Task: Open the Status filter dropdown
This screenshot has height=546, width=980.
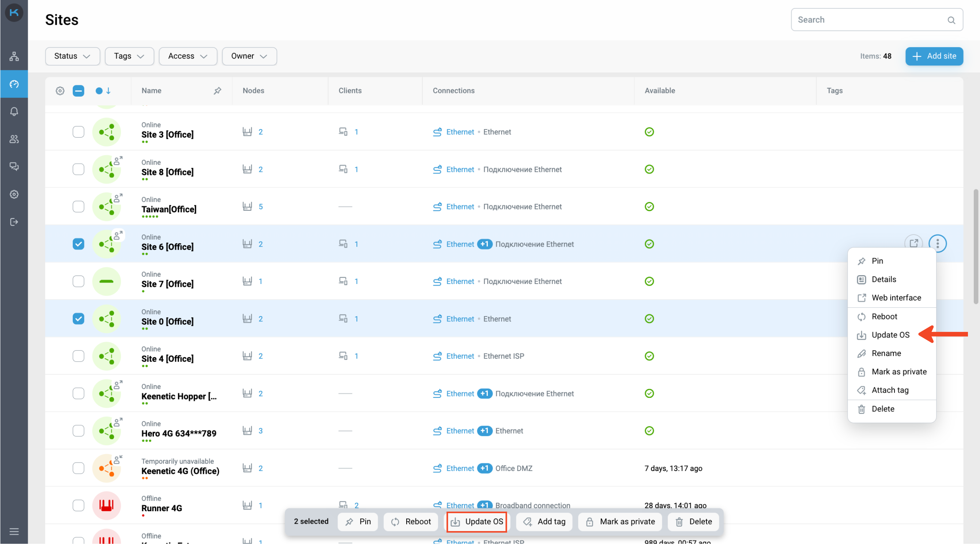Action: point(72,56)
